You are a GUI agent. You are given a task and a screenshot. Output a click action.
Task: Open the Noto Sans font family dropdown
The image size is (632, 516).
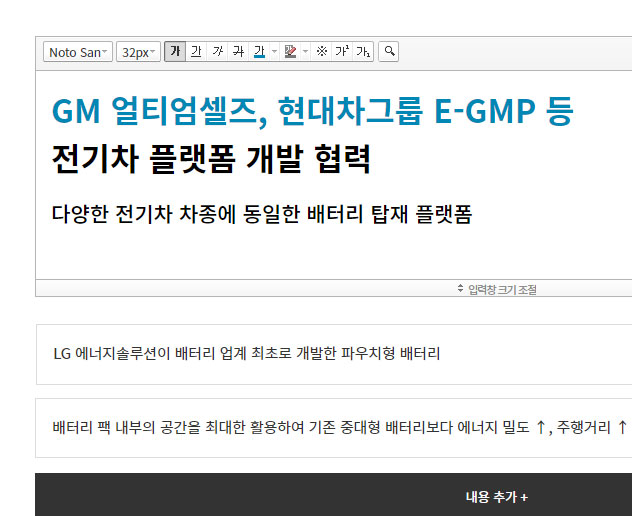pos(78,52)
